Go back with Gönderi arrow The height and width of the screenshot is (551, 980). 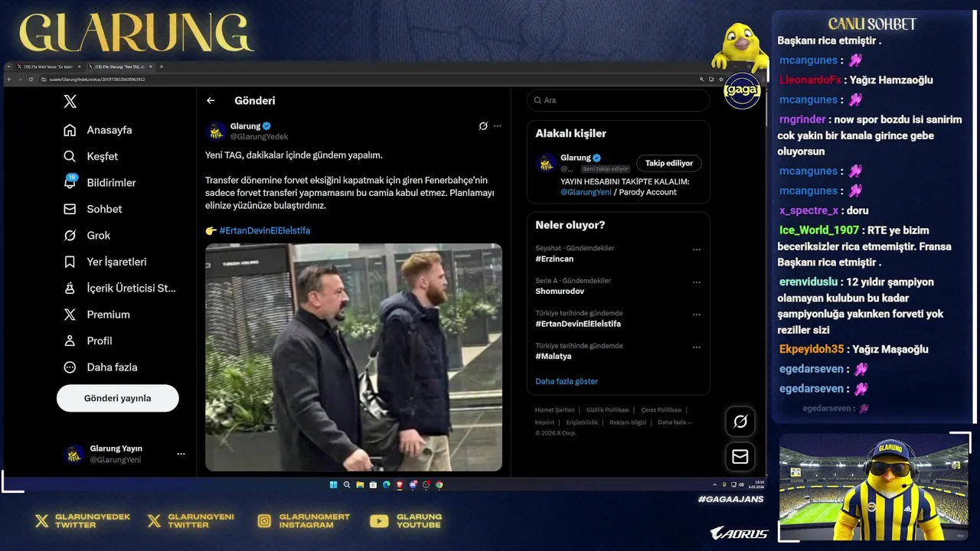tap(211, 100)
